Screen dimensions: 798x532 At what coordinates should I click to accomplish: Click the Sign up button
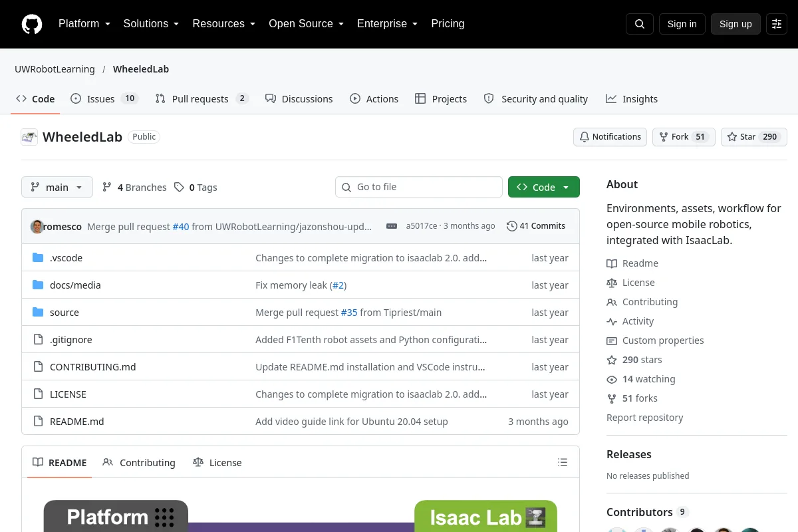[x=735, y=24]
